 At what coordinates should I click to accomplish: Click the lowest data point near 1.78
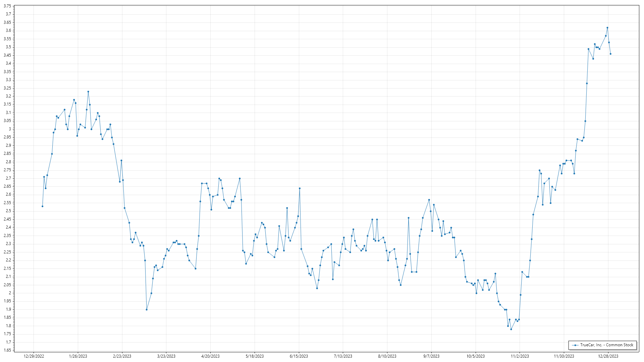pos(511,329)
